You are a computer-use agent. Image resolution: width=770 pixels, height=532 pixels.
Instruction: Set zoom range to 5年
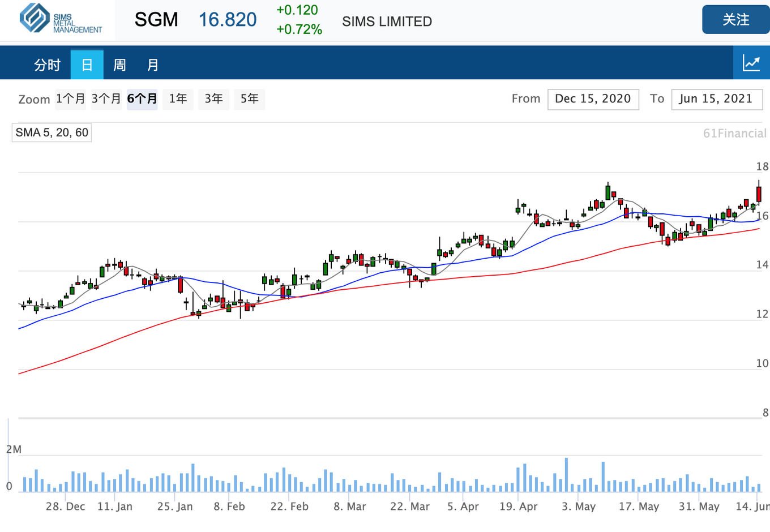[x=249, y=99]
